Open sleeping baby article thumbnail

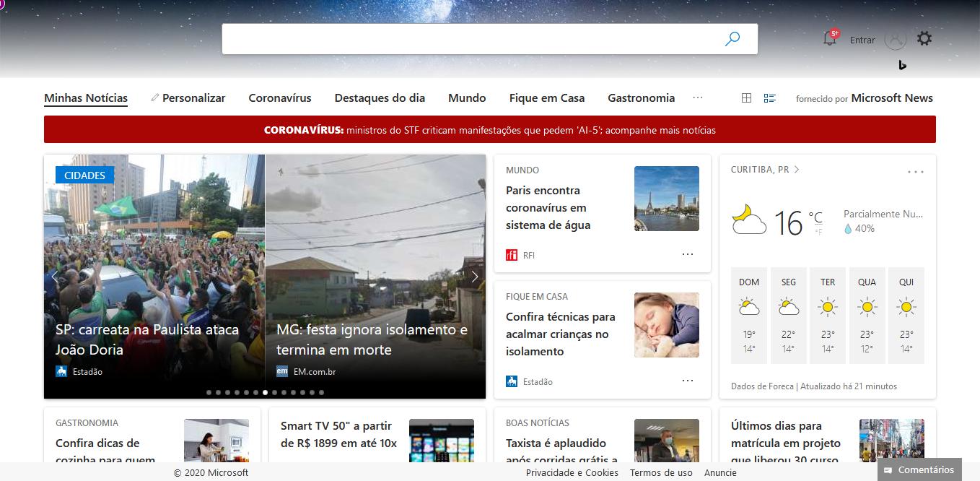coord(667,325)
